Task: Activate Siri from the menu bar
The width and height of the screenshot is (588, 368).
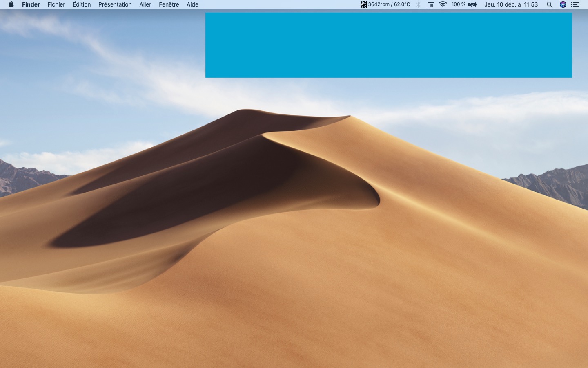Action: point(563,4)
